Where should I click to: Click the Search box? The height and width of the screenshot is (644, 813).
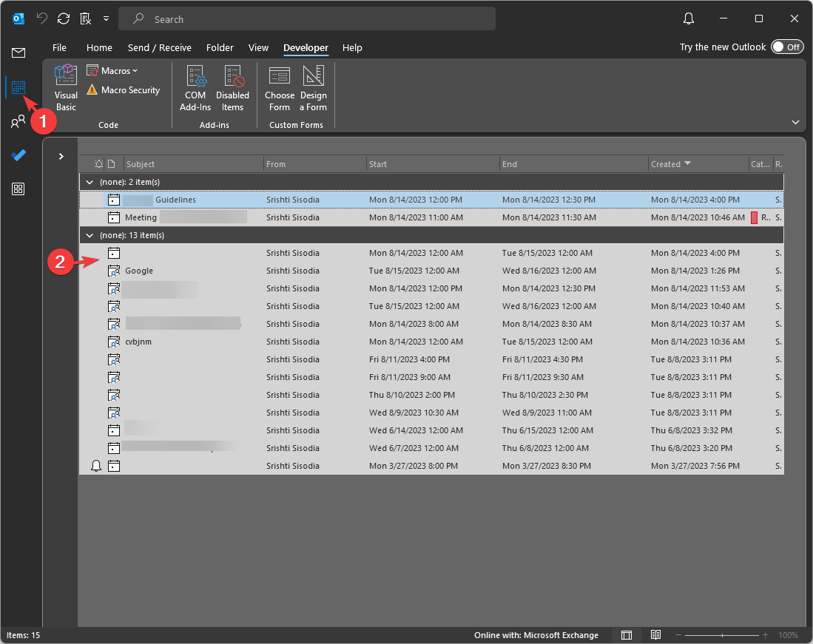coord(311,19)
